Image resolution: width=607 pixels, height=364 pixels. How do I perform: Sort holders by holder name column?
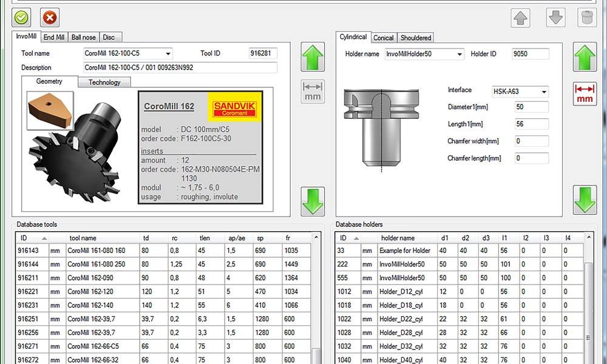click(x=408, y=238)
